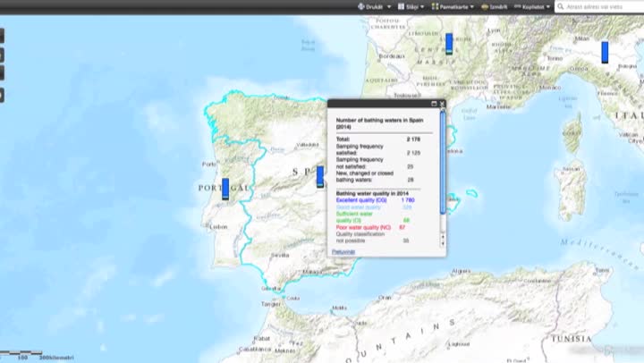Click the bottom left-edge map control button
This screenshot has height=363, width=644.
point(2,96)
